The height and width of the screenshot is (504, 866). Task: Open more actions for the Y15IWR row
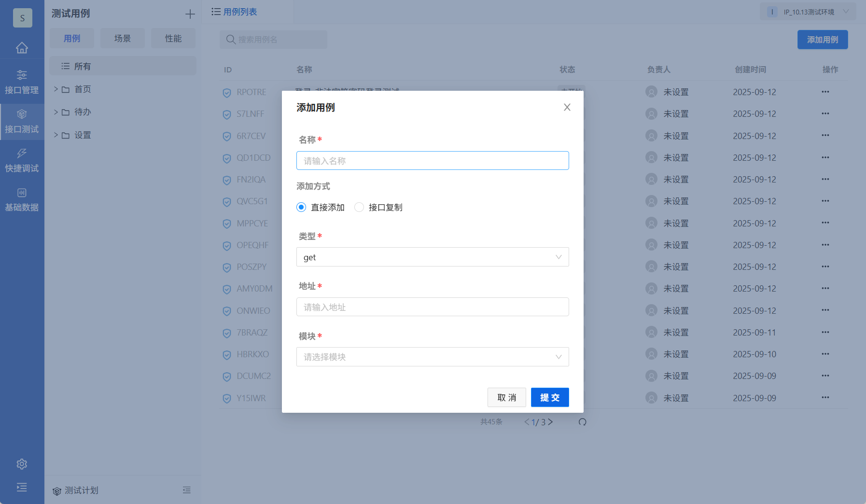coord(825,397)
